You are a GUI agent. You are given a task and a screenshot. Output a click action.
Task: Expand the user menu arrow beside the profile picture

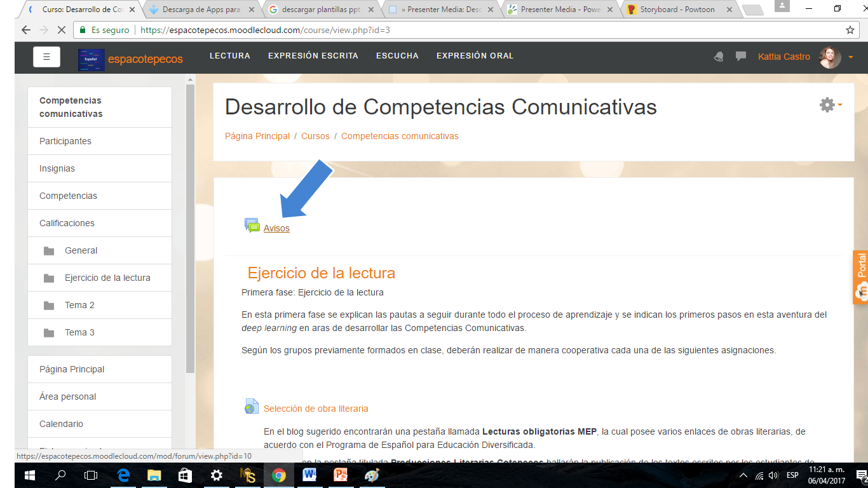click(x=851, y=57)
